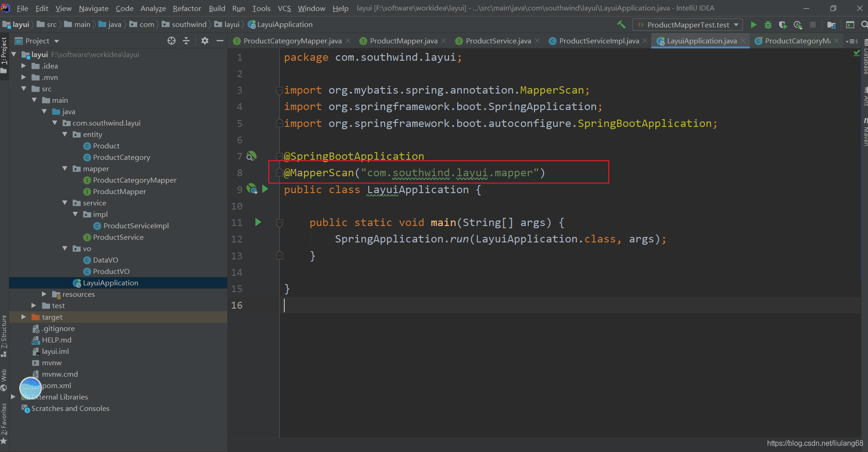Open the VCS menu
Viewport: 868px width, 452px height.
click(284, 8)
